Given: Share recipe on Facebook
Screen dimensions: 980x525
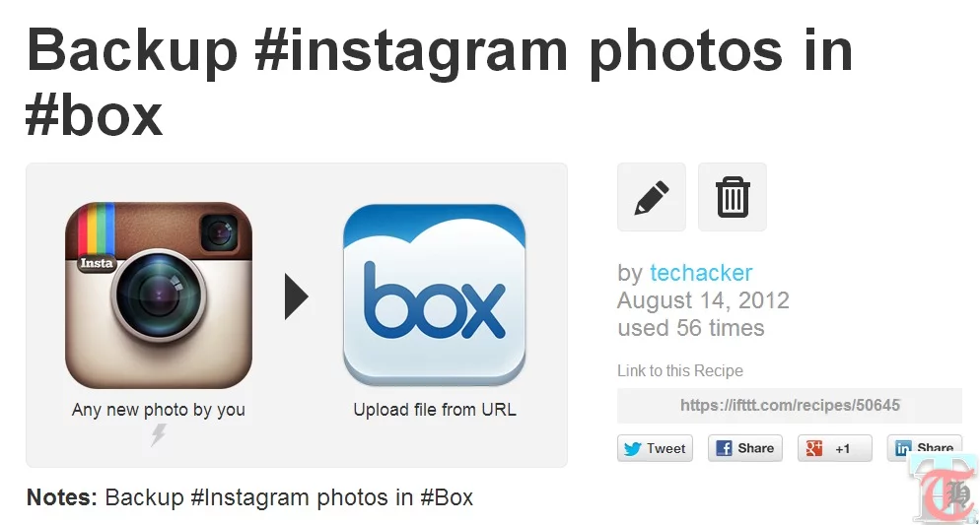Looking at the screenshot, I should 745,448.
